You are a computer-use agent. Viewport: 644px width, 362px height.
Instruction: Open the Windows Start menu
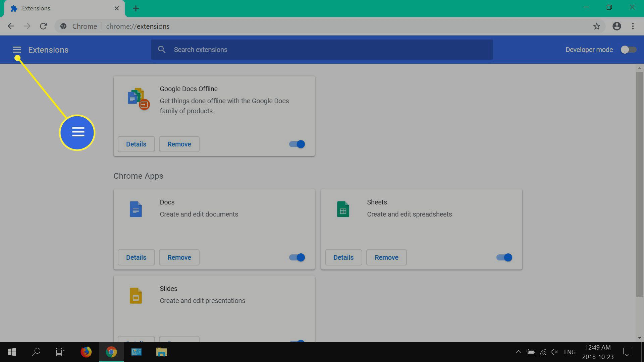[x=12, y=352]
